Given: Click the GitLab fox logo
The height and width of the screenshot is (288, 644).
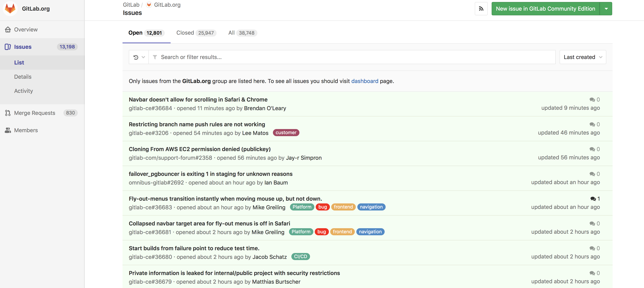Looking at the screenshot, I should pyautogui.click(x=10, y=8).
